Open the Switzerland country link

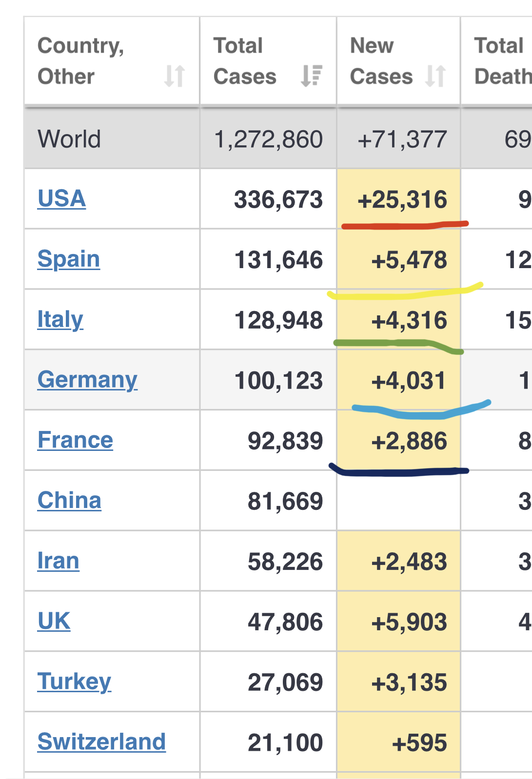coord(102,742)
